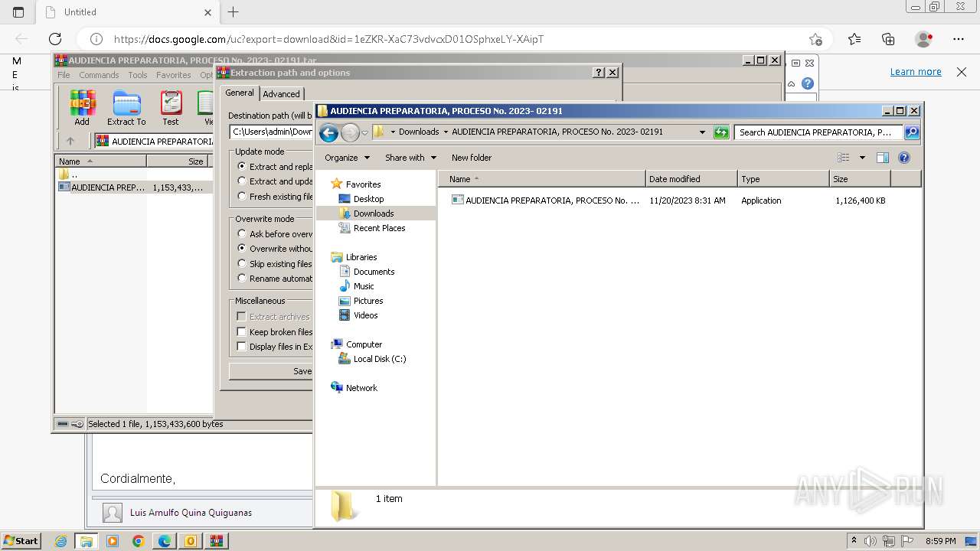Click the WinRAR Extract To toolbar icon
Screen dimensions: 980x551
(126, 108)
